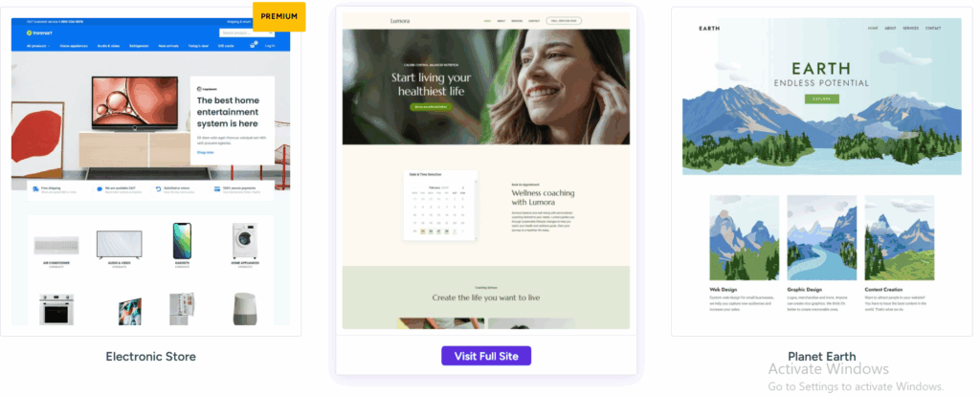Click the shopping cart icon in store preview
980x396 pixels.
click(253, 46)
